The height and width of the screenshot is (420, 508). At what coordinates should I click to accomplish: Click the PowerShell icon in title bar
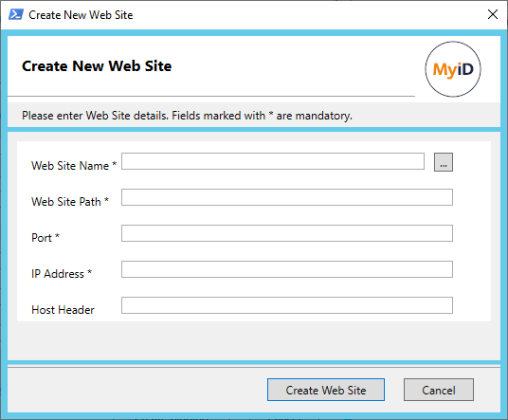coord(15,14)
